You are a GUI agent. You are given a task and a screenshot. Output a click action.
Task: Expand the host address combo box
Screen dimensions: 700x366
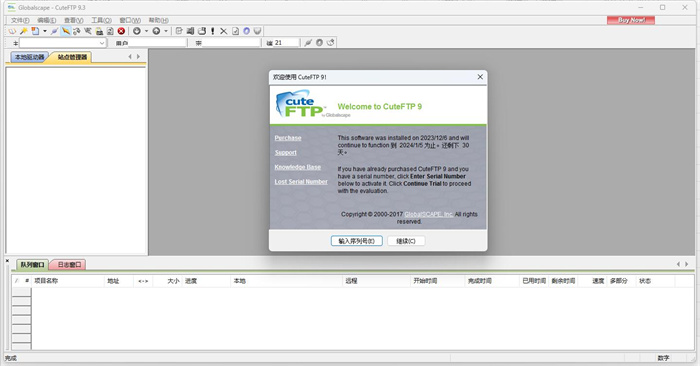[x=102, y=43]
